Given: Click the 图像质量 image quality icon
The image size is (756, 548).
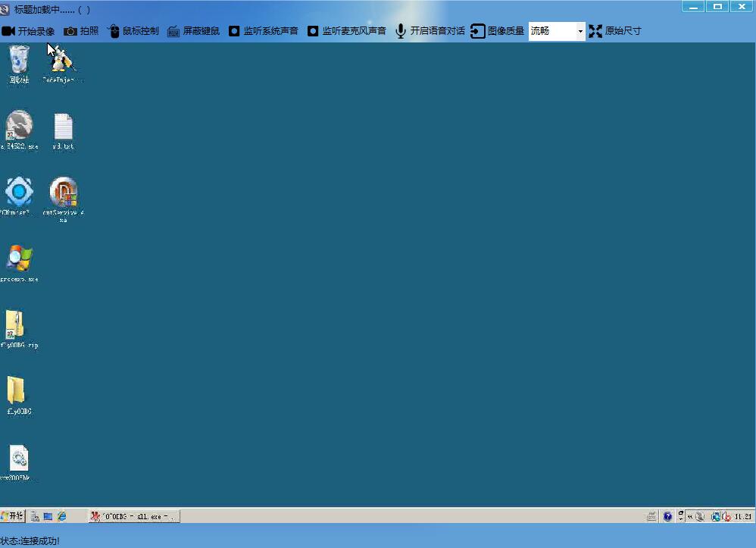Looking at the screenshot, I should 477,31.
